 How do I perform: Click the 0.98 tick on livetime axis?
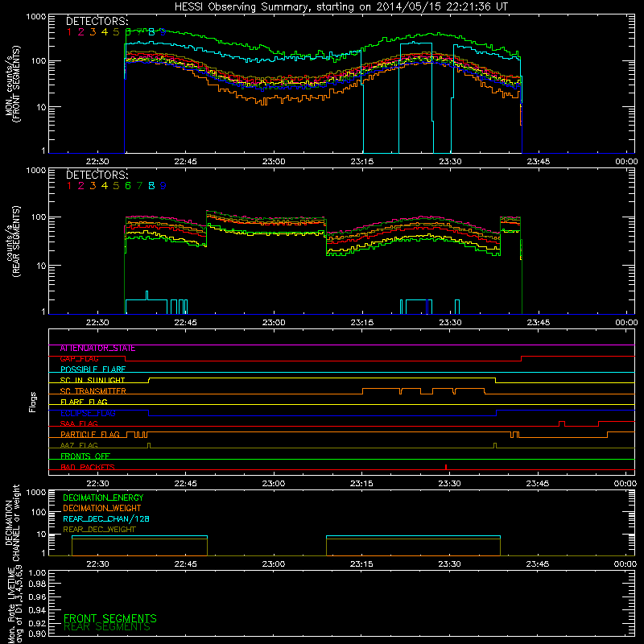click(37, 584)
